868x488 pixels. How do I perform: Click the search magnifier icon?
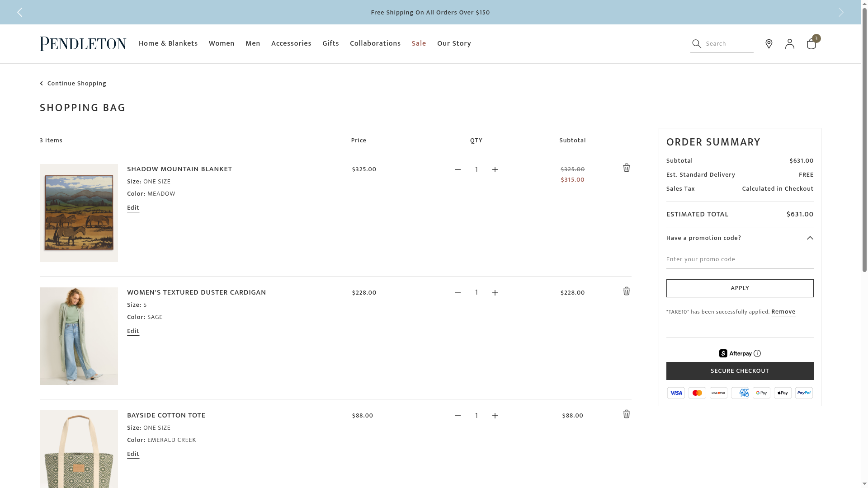coord(697,44)
